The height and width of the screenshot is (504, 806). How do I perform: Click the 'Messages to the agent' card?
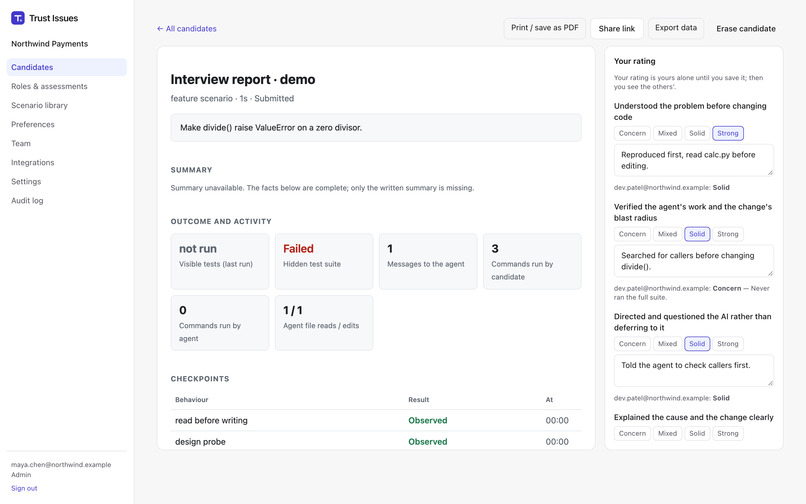click(428, 261)
